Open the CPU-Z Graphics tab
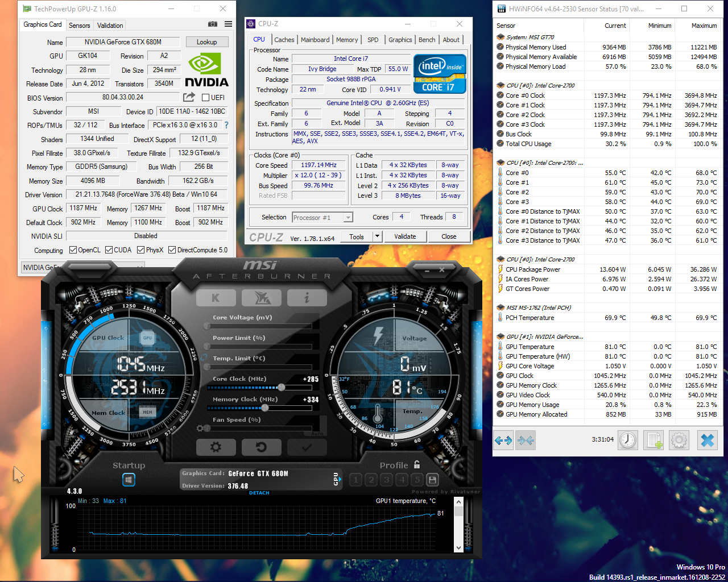The image size is (728, 582). [x=400, y=40]
